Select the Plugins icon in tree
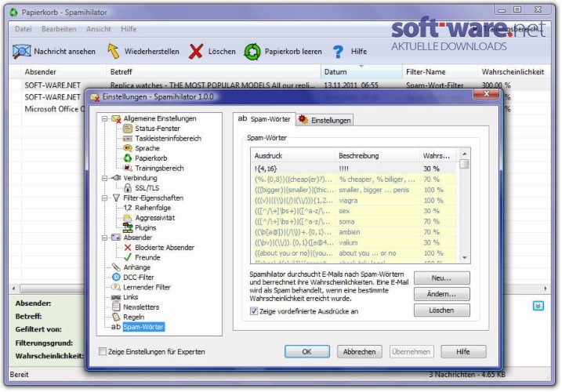Image resolution: width=562 pixels, height=392 pixels. pyautogui.click(x=128, y=227)
